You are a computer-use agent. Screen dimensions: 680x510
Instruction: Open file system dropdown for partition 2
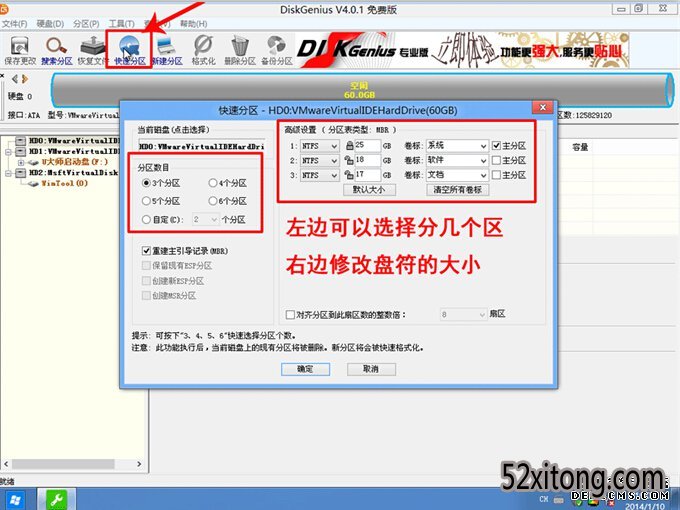point(320,161)
